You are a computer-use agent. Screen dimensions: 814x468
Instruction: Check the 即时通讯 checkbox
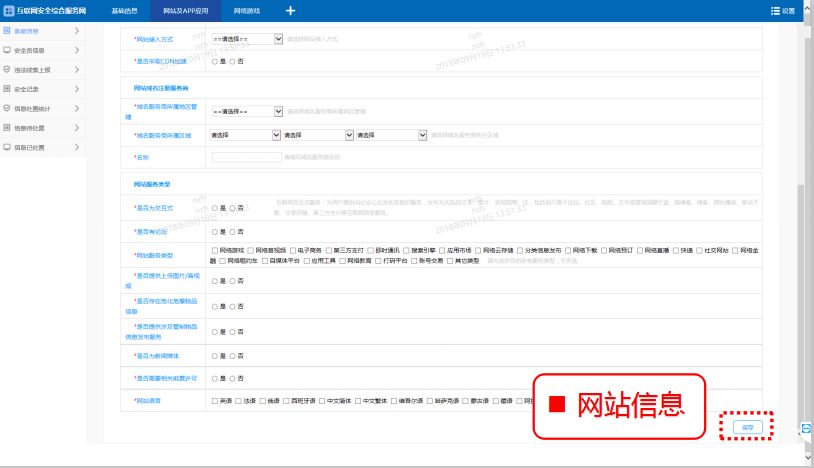point(371,251)
